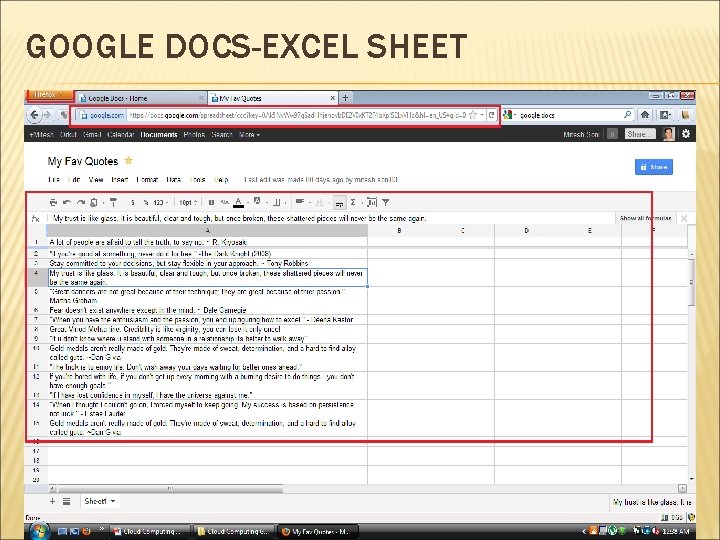Star the My Fav Quotes document
This screenshot has height=540, width=720.
click(129, 161)
